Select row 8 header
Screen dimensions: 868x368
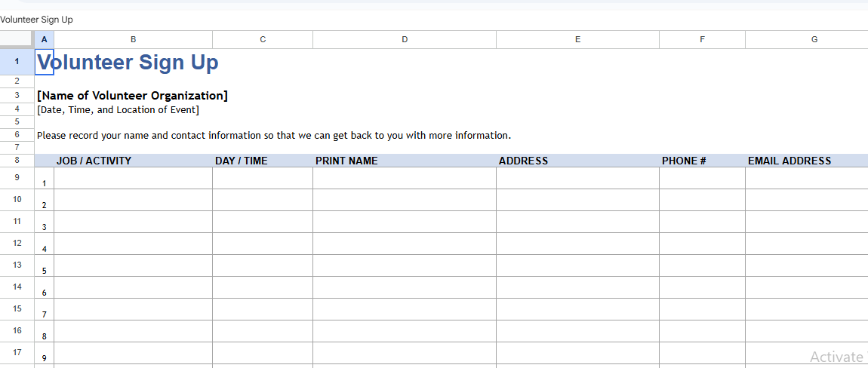[x=17, y=161]
